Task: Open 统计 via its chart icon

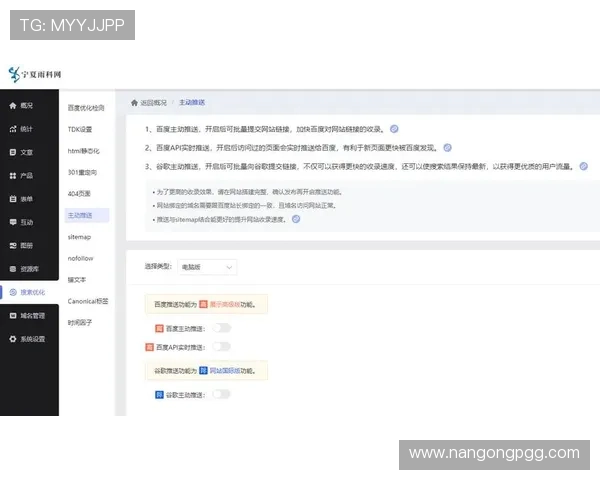Action: click(13, 129)
